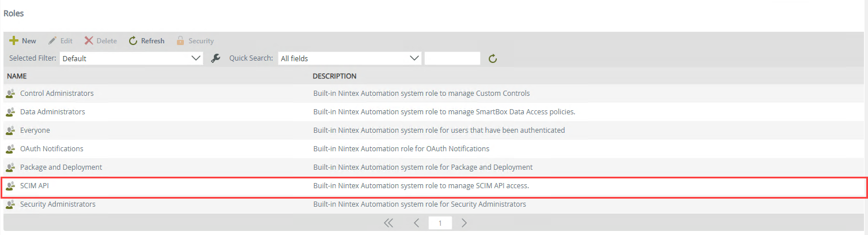
Task: Click the Delete X icon
Action: point(89,41)
